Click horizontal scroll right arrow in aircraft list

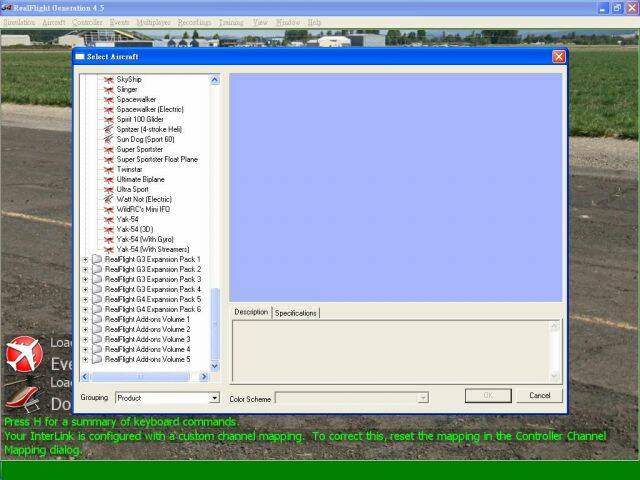point(204,377)
